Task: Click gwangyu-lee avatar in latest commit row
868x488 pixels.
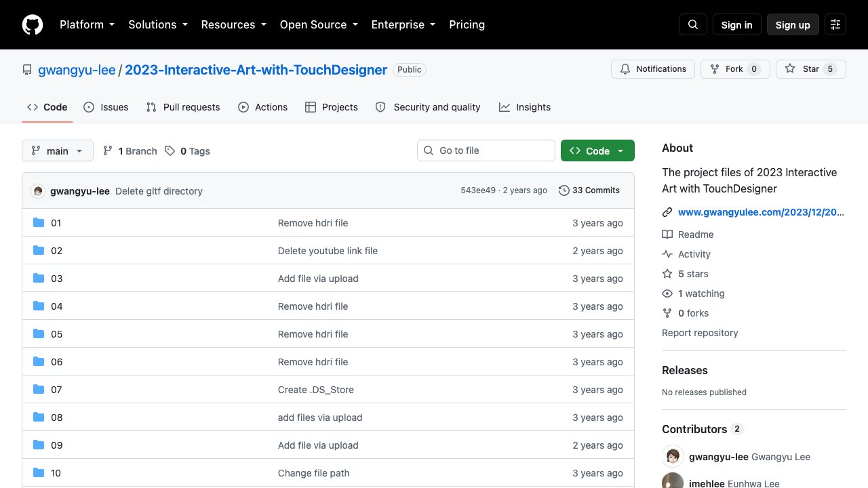Action: coord(38,191)
